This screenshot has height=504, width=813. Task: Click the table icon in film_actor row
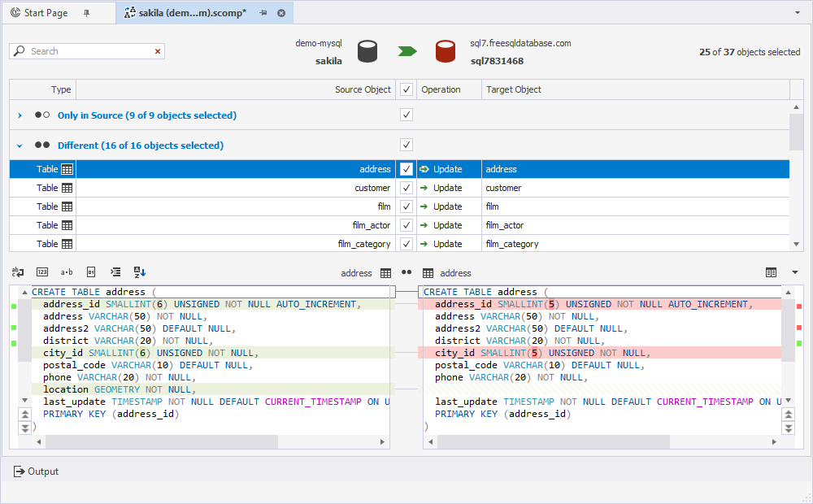coord(67,225)
